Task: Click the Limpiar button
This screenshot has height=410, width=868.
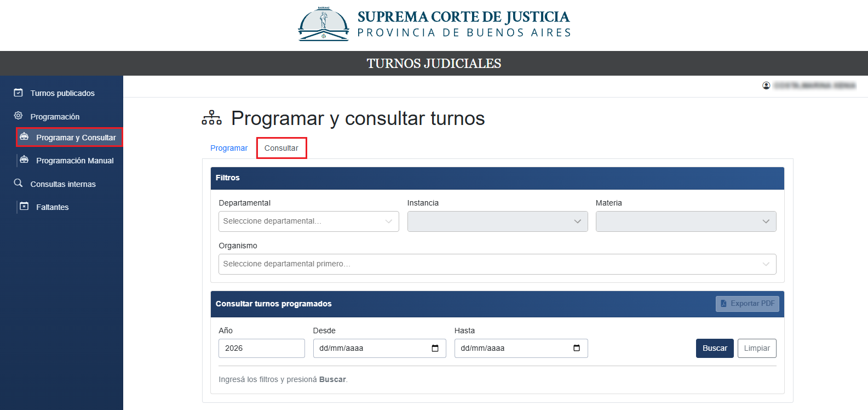Action: click(757, 348)
